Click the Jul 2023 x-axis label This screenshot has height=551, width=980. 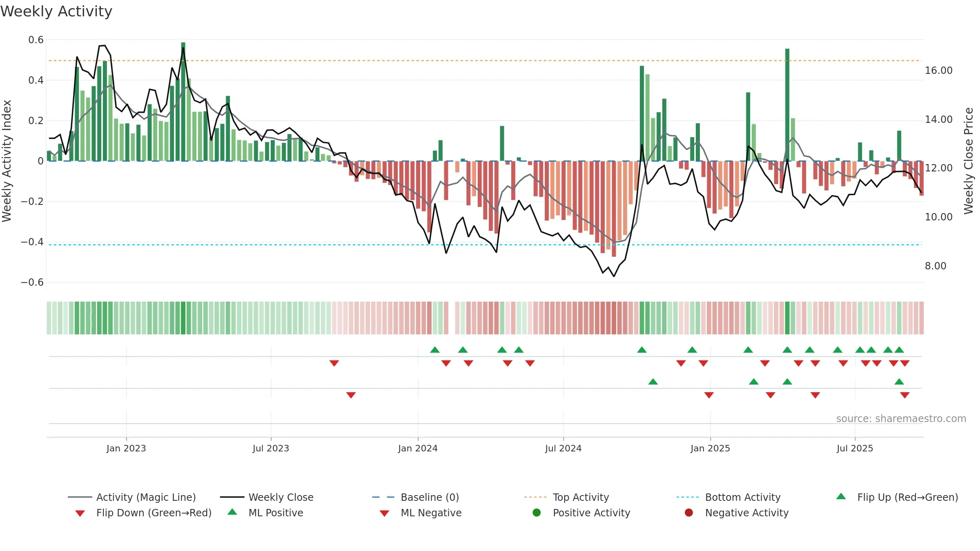click(x=271, y=448)
